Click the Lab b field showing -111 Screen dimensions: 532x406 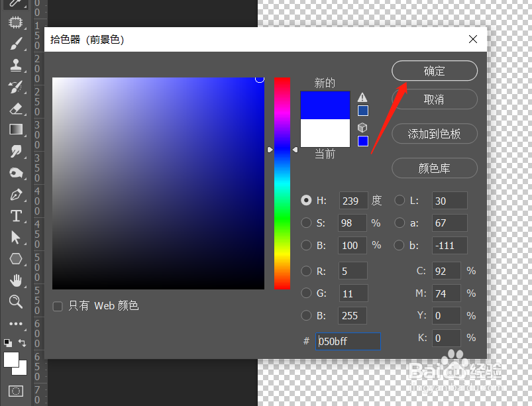coord(450,245)
